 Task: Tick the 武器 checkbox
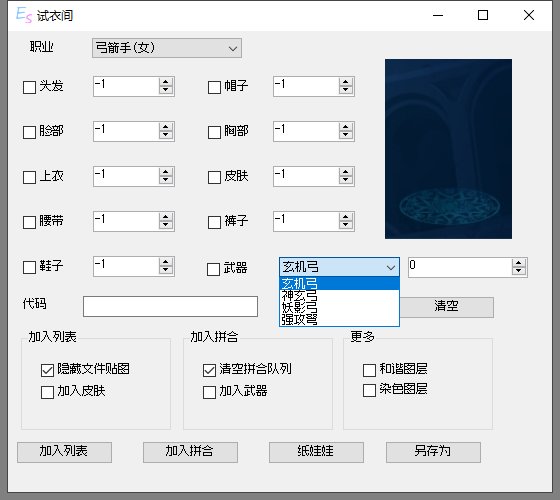point(214,269)
